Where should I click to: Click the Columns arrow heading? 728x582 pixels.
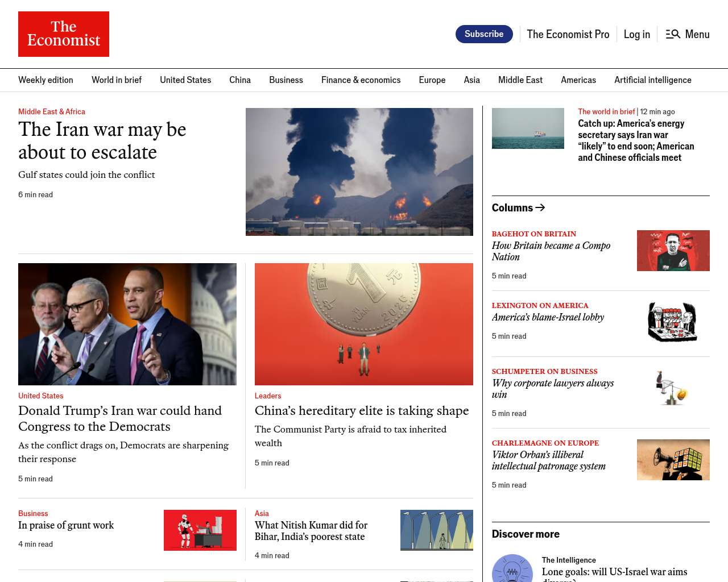pyautogui.click(x=518, y=208)
